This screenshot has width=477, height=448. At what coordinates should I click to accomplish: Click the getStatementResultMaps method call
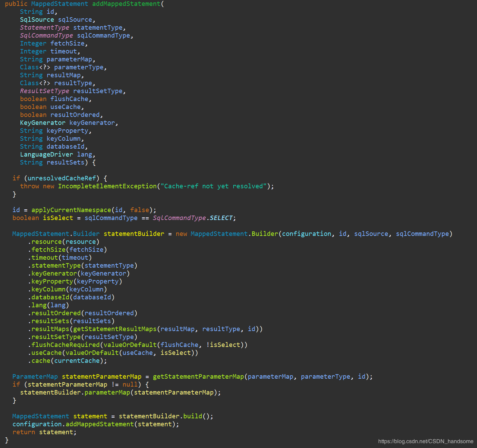point(115,329)
